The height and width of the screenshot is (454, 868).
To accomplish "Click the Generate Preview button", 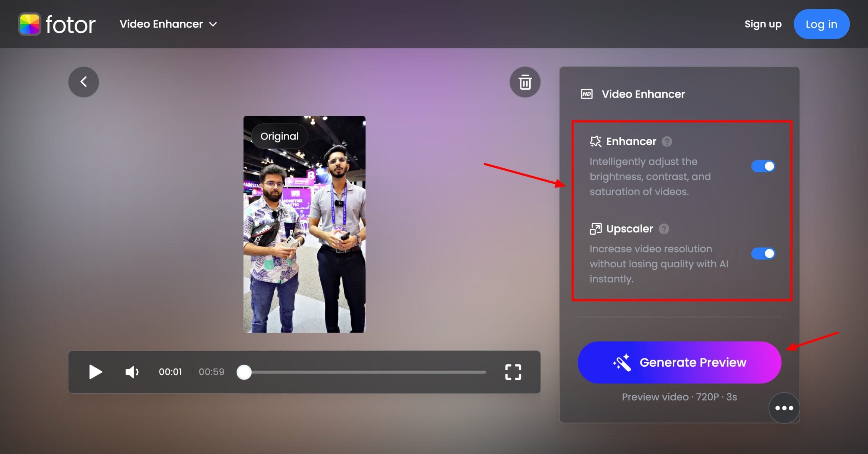I will (679, 362).
